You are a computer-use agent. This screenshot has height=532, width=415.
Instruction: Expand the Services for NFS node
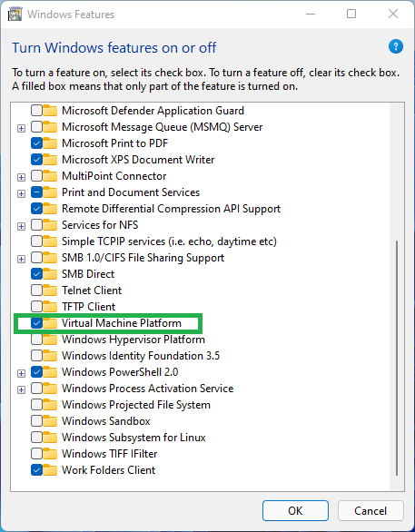(x=22, y=226)
